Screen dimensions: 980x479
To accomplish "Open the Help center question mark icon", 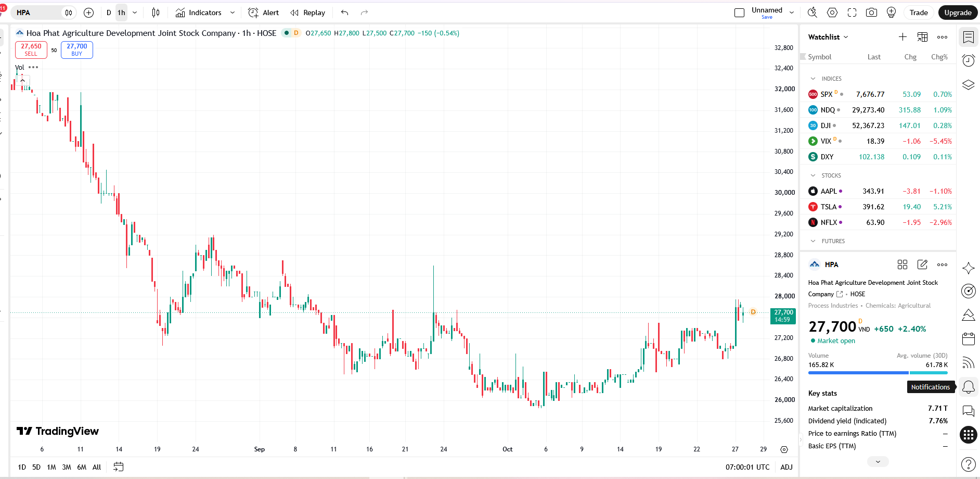I will pos(969,464).
